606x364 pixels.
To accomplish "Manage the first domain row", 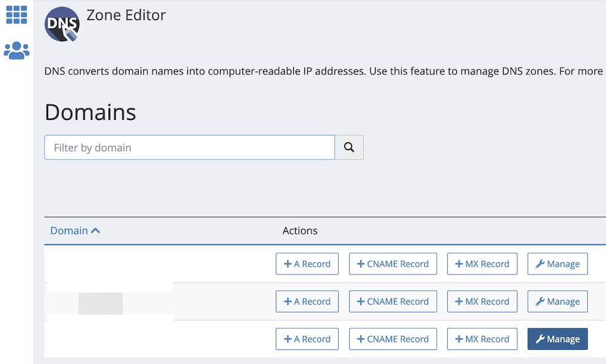I will click(x=558, y=264).
